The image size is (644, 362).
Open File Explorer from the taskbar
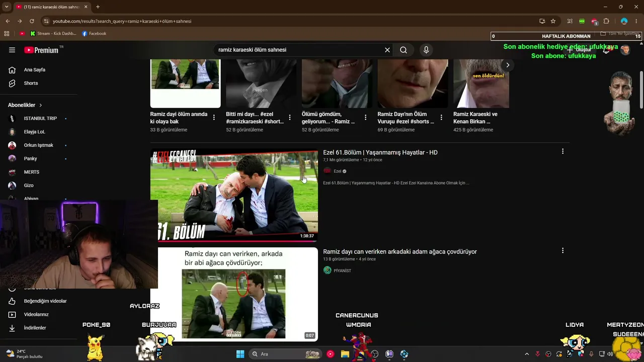point(345,354)
